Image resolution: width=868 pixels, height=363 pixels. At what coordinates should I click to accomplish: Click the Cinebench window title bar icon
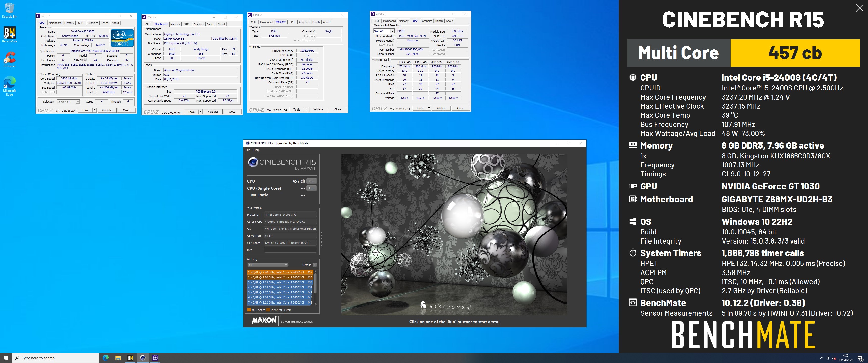point(247,143)
